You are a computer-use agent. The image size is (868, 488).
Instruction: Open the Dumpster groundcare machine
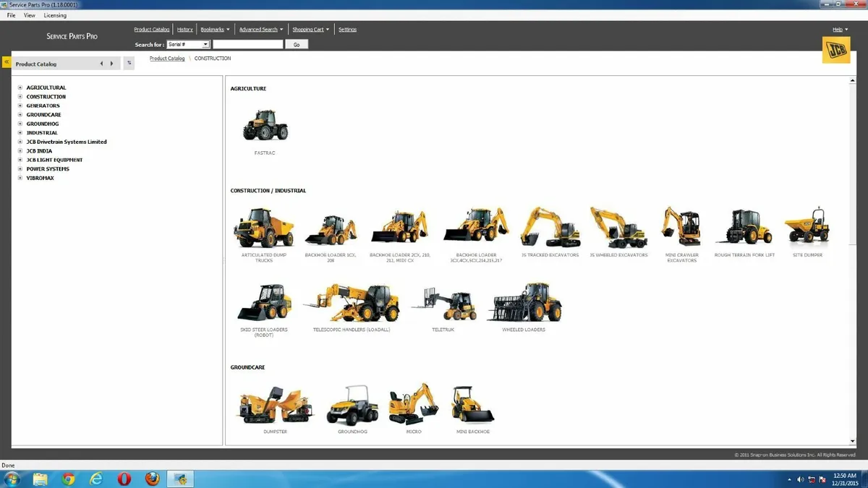(x=275, y=405)
